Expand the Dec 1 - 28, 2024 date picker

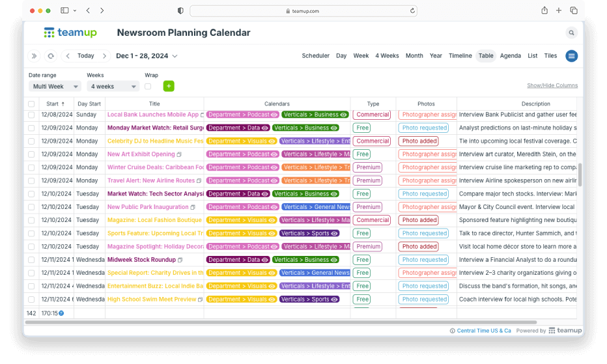click(x=147, y=56)
